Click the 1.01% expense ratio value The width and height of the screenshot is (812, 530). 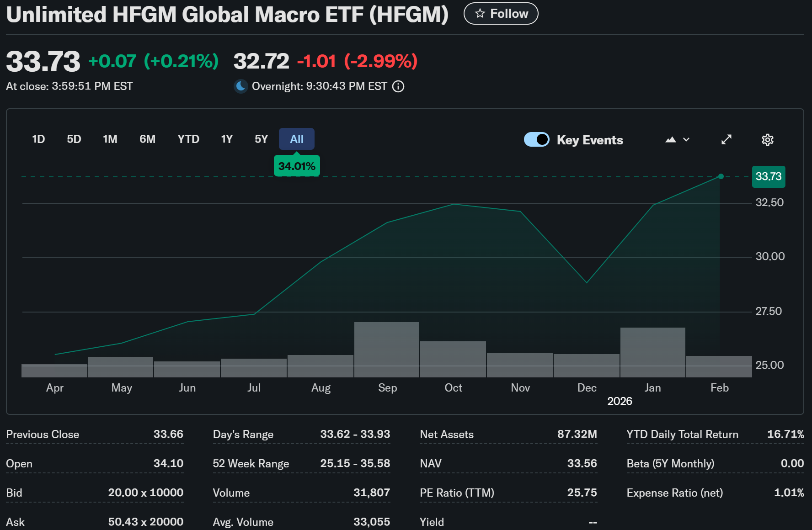(789, 493)
